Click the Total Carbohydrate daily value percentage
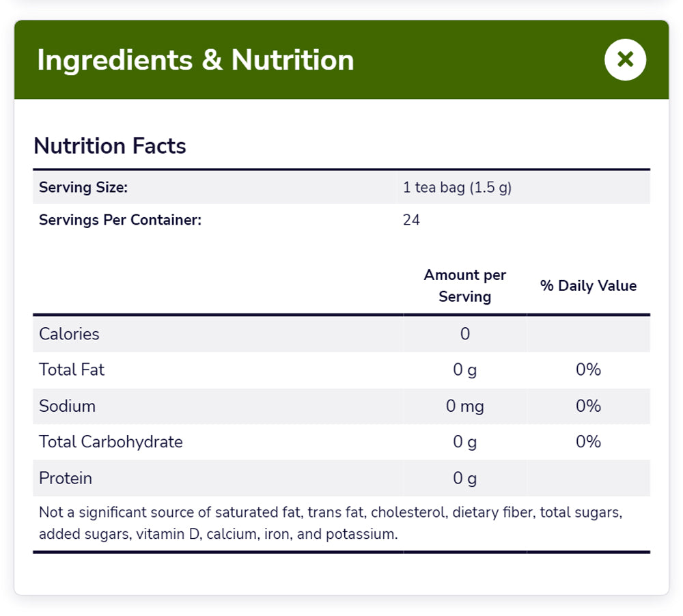This screenshot has width=683, height=616. tap(588, 442)
